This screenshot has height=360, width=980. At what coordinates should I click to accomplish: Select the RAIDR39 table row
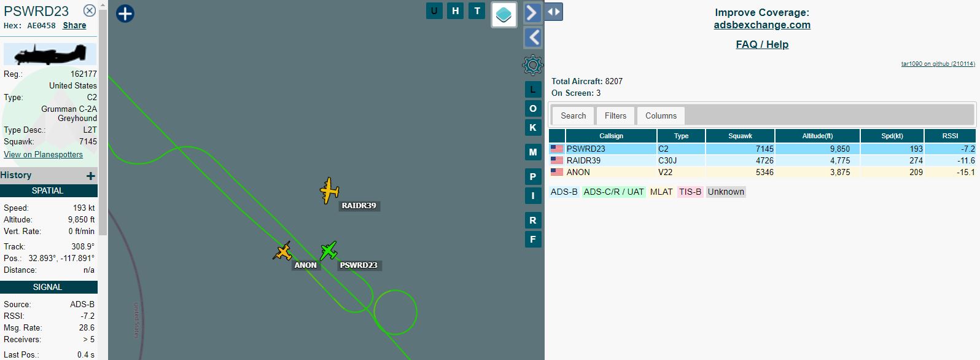click(762, 160)
